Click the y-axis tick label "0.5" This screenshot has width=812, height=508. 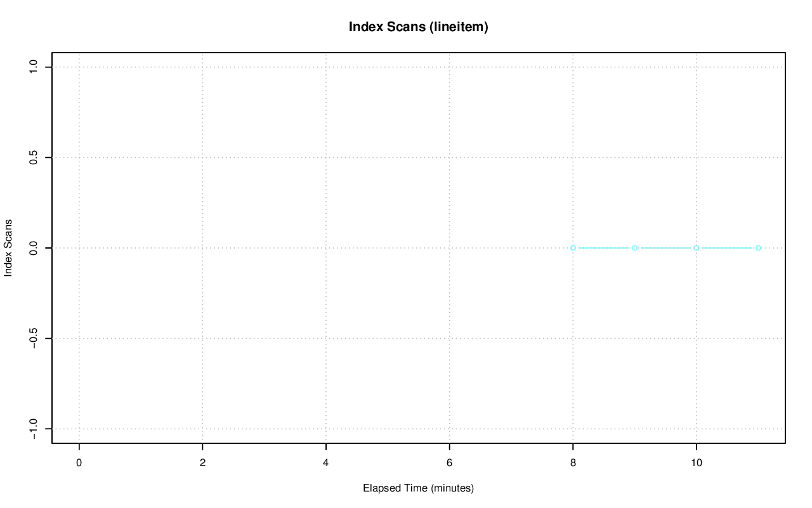coord(34,157)
